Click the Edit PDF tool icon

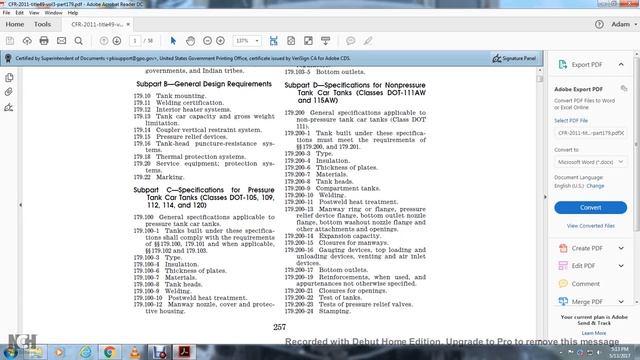[563, 266]
